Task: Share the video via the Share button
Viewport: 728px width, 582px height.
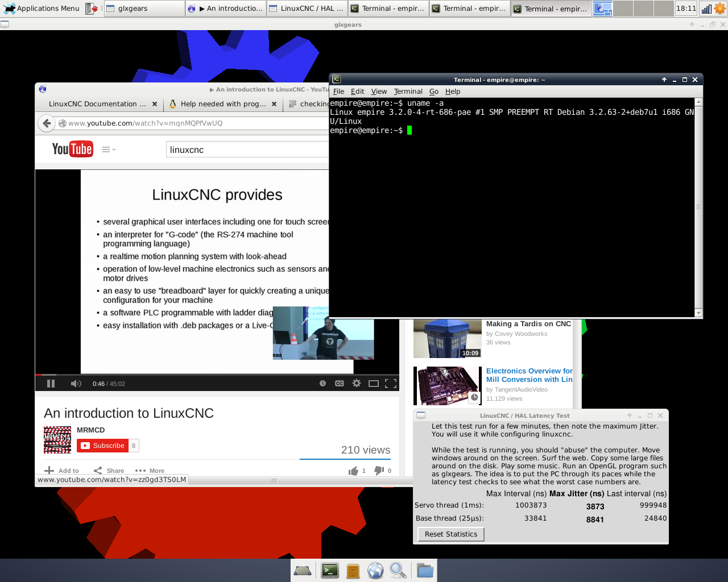Action: (109, 471)
